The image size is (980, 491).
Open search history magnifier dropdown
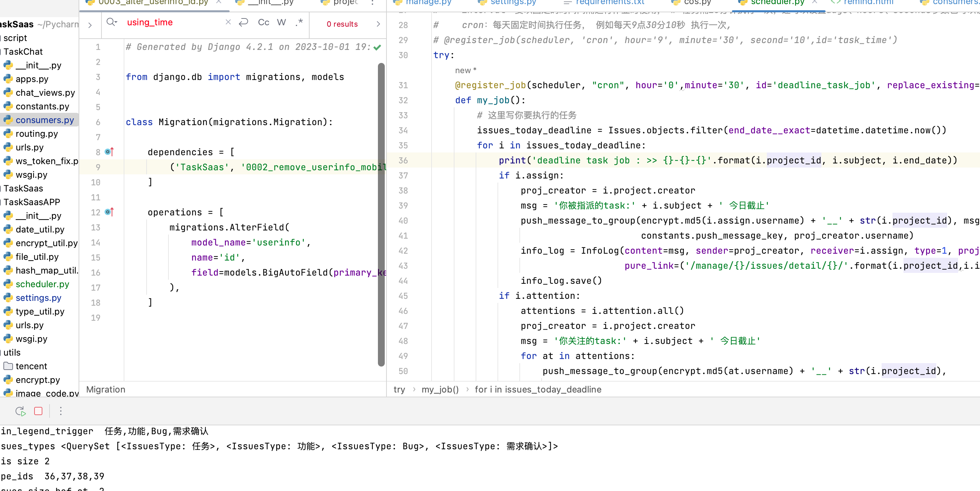pyautogui.click(x=111, y=23)
